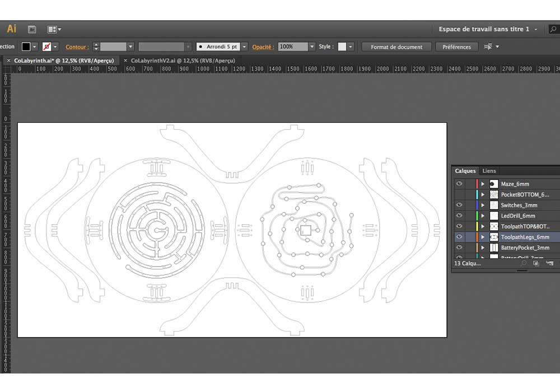Show the PocketBOTTOM layer visibility
This screenshot has width=560, height=392.
pos(459,194)
